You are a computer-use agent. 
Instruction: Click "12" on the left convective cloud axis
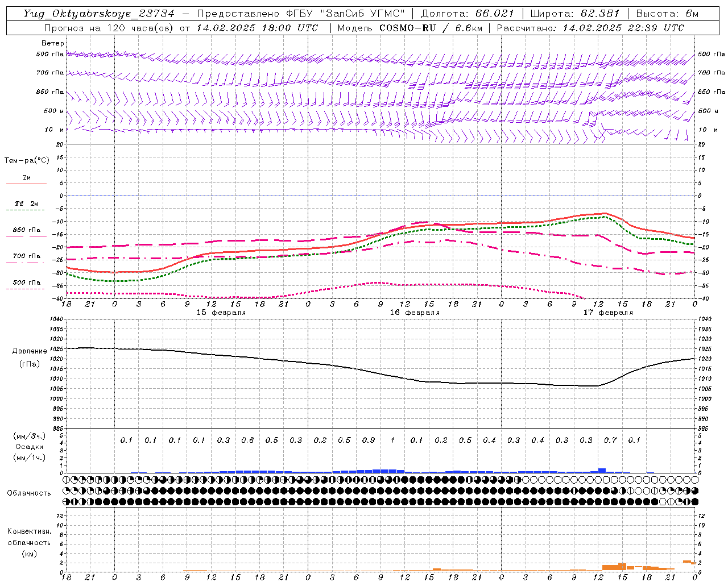tap(60, 516)
